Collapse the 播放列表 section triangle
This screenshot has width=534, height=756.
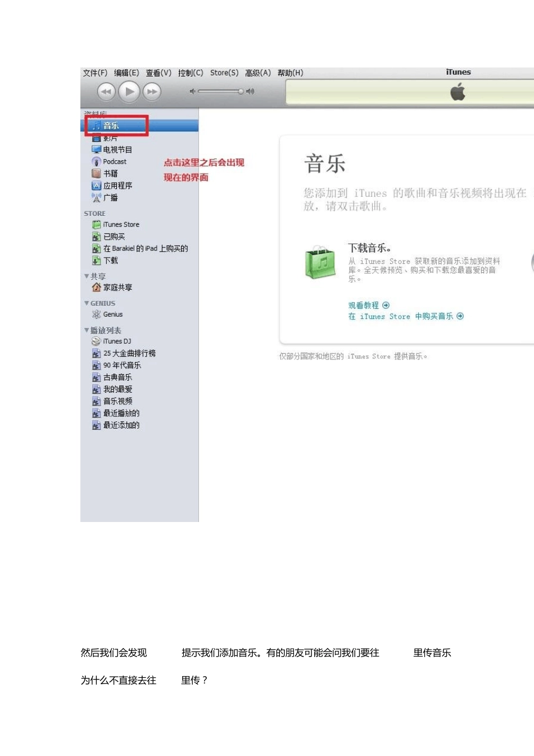tap(87, 330)
